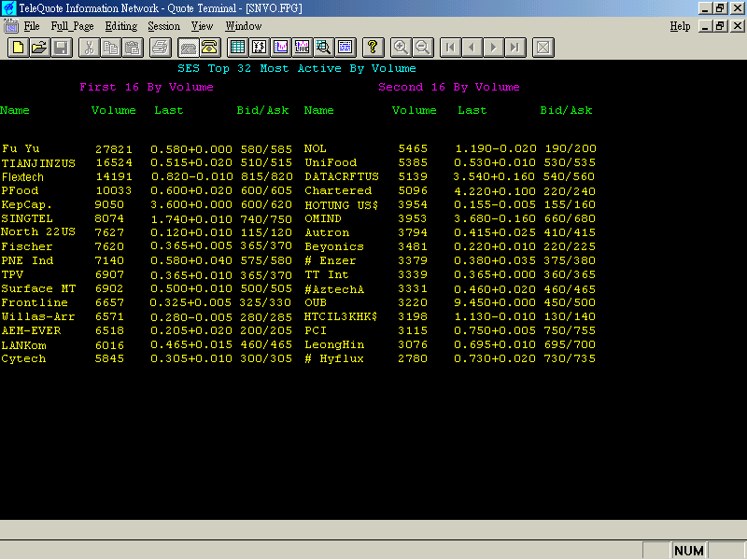The height and width of the screenshot is (560, 747).
Task: Click the grid with magnifier search icon
Action: (x=323, y=48)
